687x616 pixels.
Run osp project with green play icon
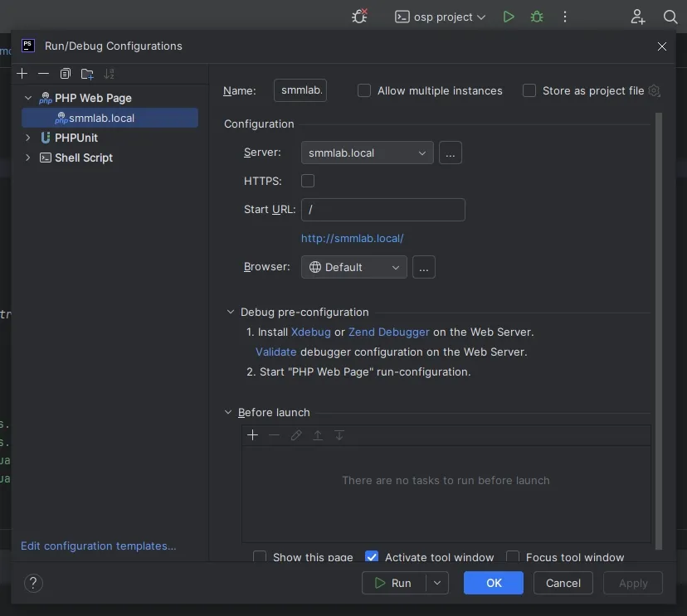[509, 17]
